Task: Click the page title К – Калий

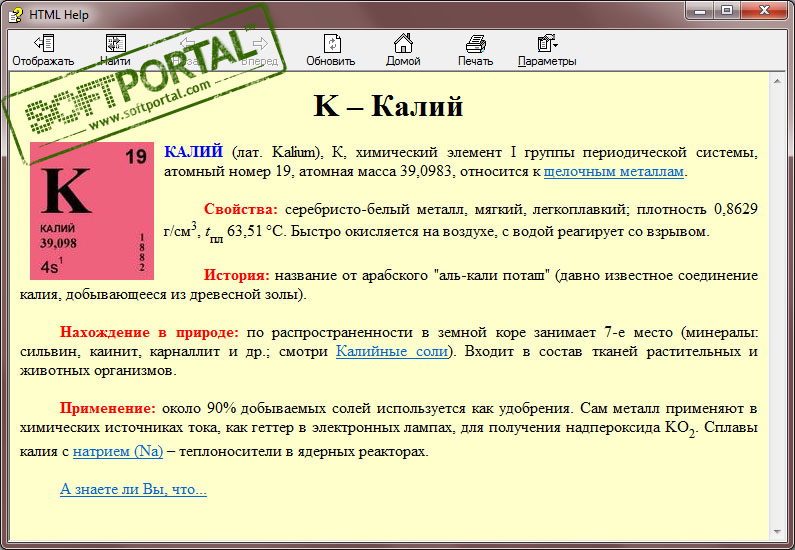Action: coord(388,106)
